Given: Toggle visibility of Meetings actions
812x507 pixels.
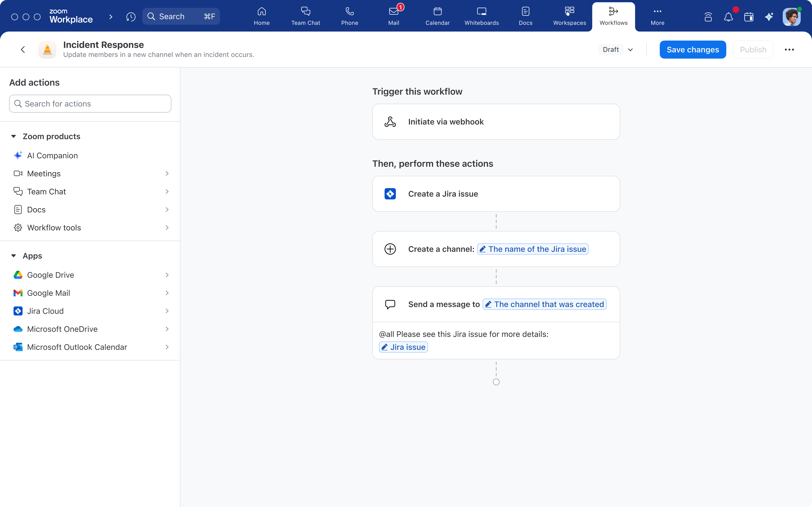Looking at the screenshot, I should [167, 174].
